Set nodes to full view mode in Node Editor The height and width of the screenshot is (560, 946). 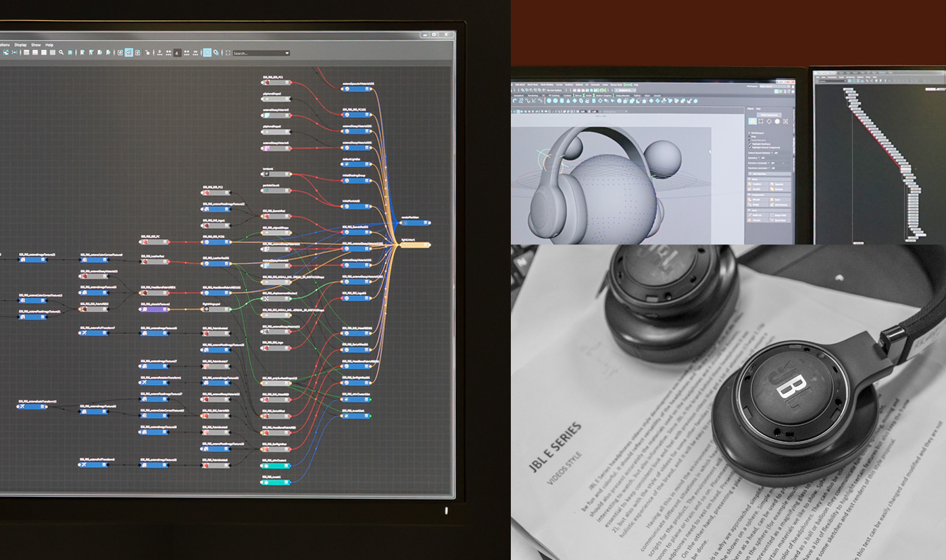pos(44,52)
